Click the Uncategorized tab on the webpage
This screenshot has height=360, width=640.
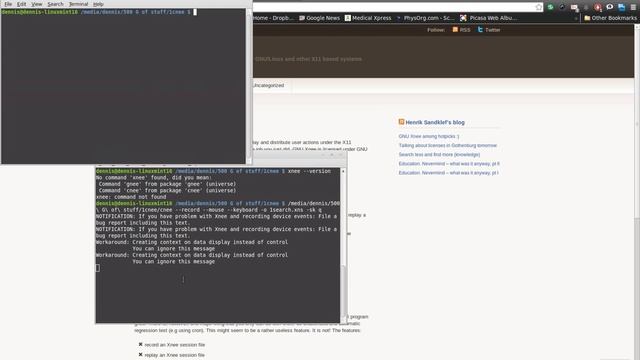(x=269, y=86)
